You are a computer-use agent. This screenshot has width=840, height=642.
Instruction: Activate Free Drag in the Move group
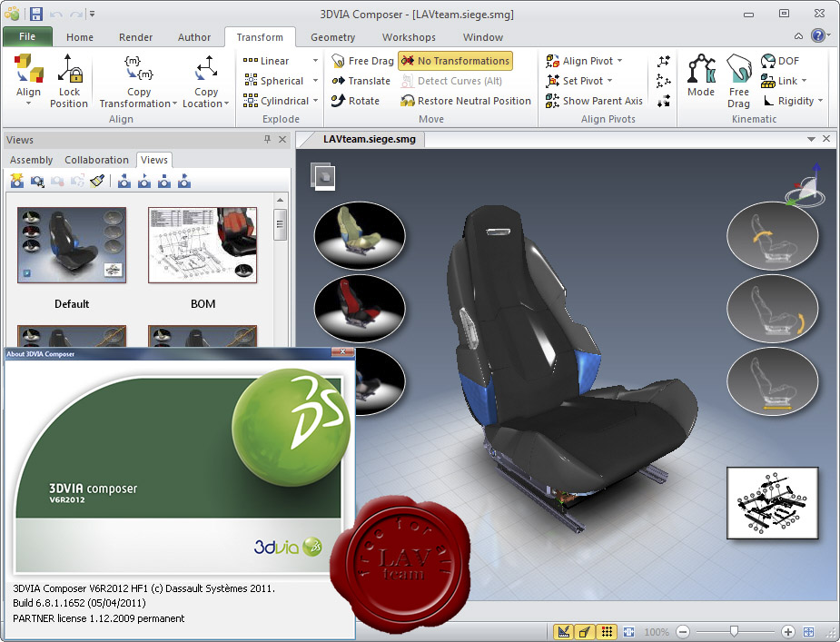click(362, 61)
